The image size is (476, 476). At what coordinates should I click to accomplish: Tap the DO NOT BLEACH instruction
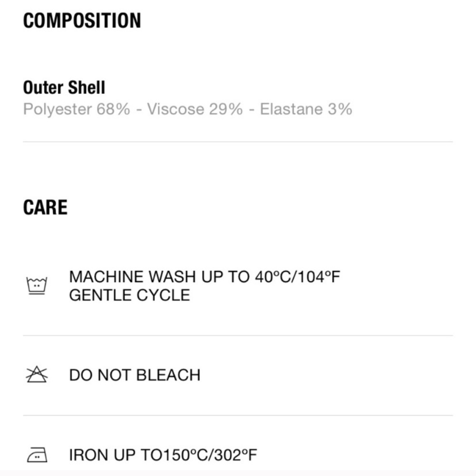135,375
